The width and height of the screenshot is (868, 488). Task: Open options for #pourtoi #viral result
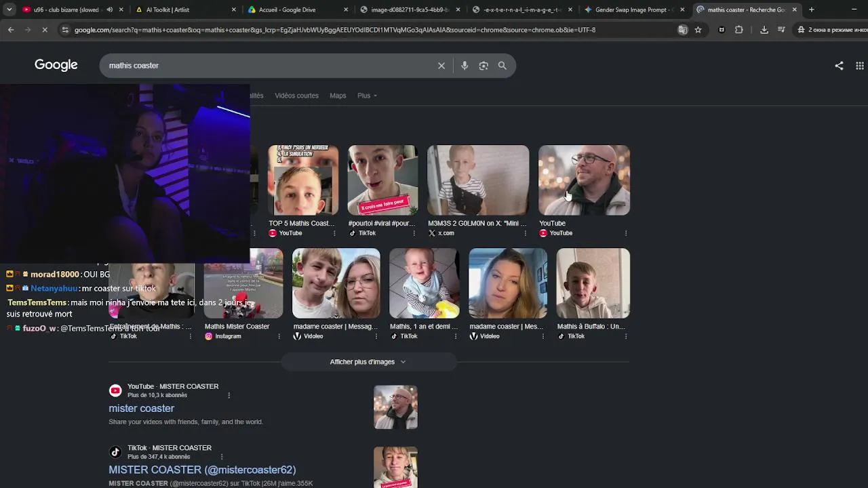pos(414,233)
